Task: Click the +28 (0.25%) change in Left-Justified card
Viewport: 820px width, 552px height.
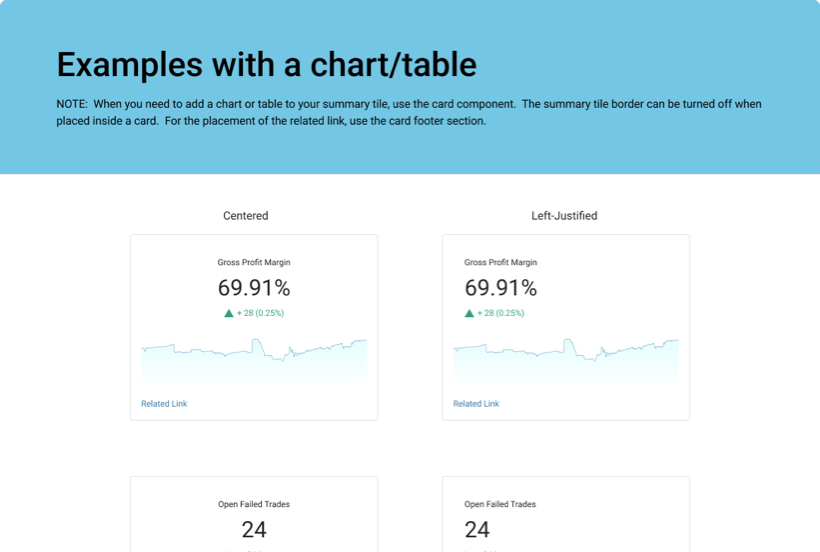Action: pyautogui.click(x=500, y=313)
